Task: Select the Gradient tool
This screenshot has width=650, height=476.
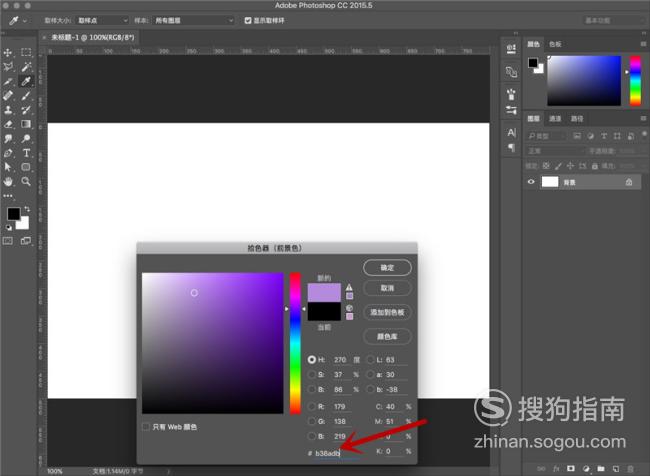Action: [26, 124]
